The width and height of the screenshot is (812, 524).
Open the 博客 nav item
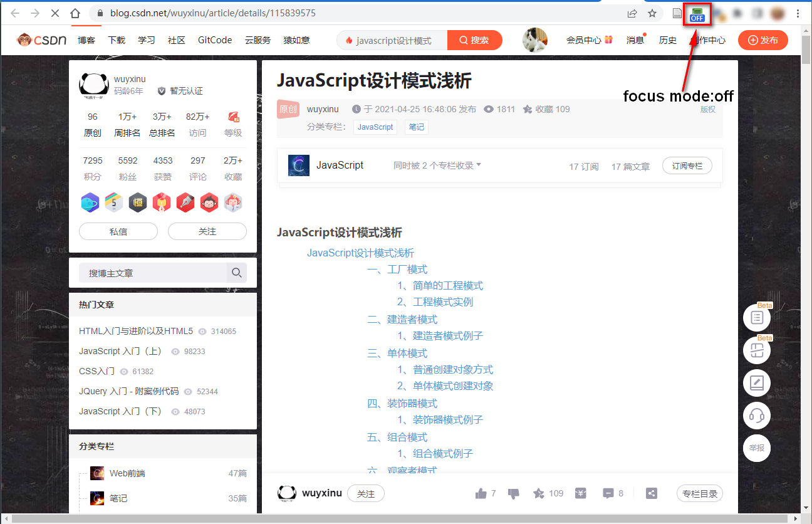86,40
